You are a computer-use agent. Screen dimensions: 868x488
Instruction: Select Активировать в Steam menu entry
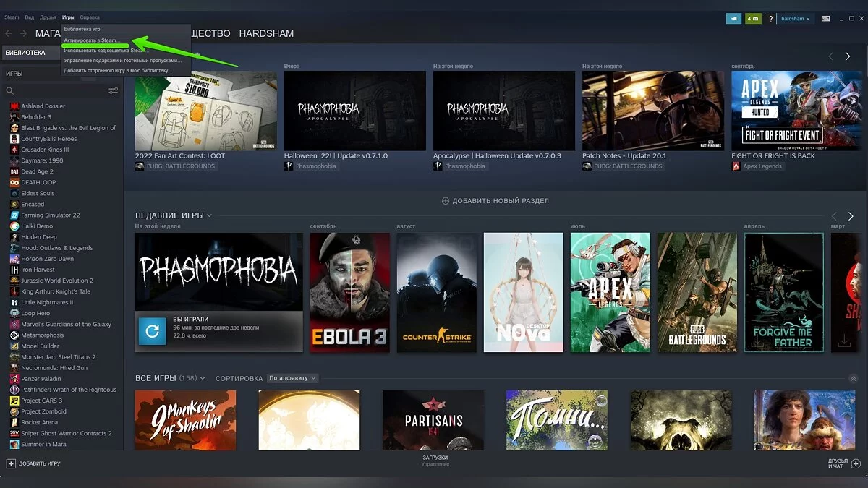92,40
